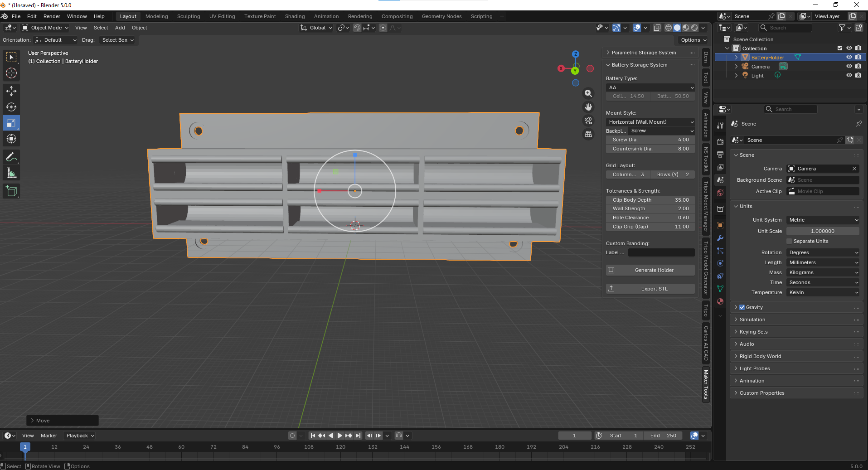Open the Render menu
The image size is (868, 470).
pos(51,16)
